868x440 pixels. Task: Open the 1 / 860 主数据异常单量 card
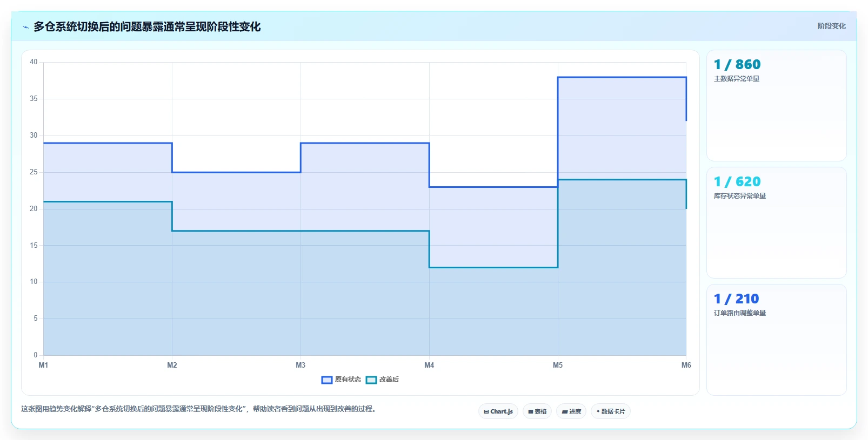pos(777,105)
